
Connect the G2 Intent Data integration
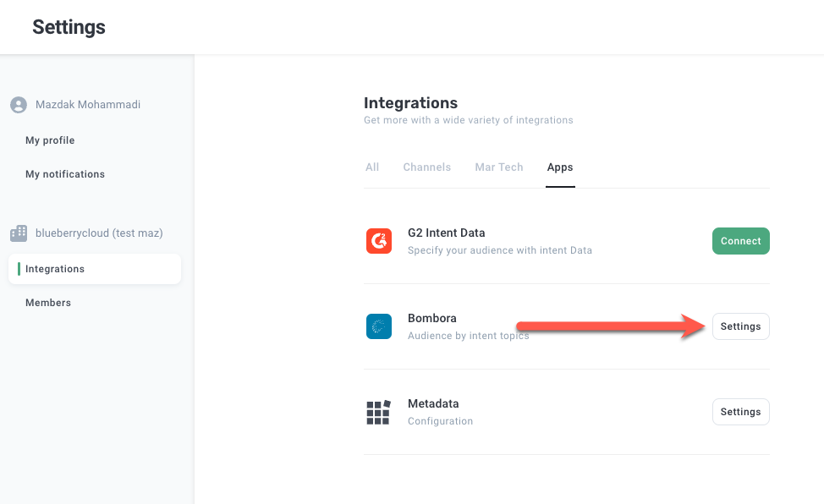tap(740, 241)
